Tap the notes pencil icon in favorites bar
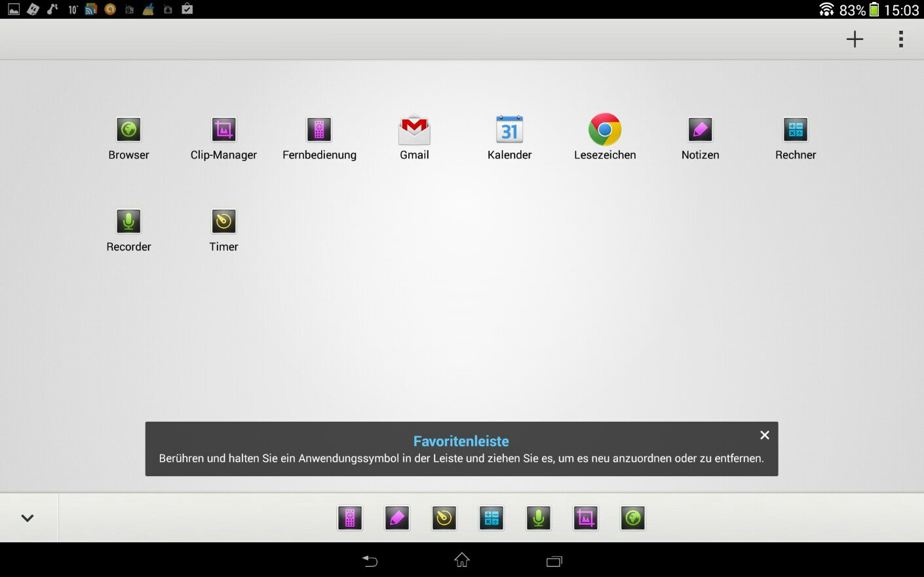 [x=397, y=518]
